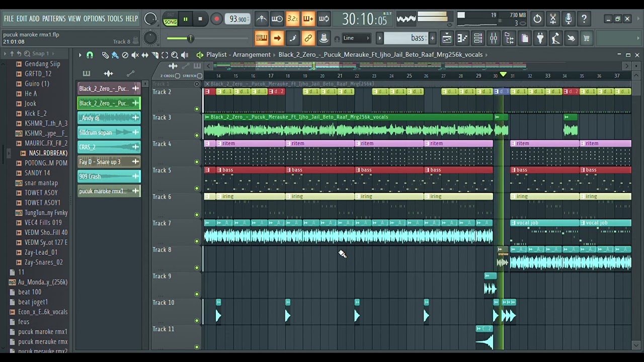Click the tempo 93.900 field
Viewport: 644px width, 362px height.
pyautogui.click(x=237, y=20)
